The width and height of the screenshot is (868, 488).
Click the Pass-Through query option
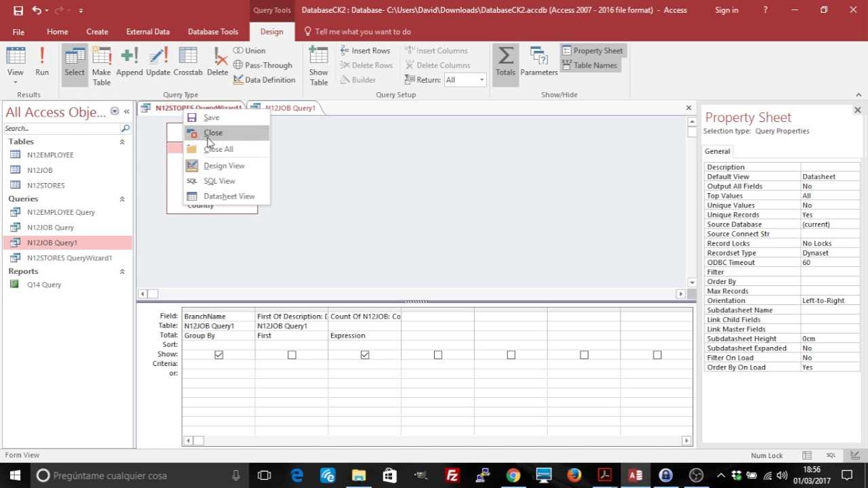pos(262,65)
